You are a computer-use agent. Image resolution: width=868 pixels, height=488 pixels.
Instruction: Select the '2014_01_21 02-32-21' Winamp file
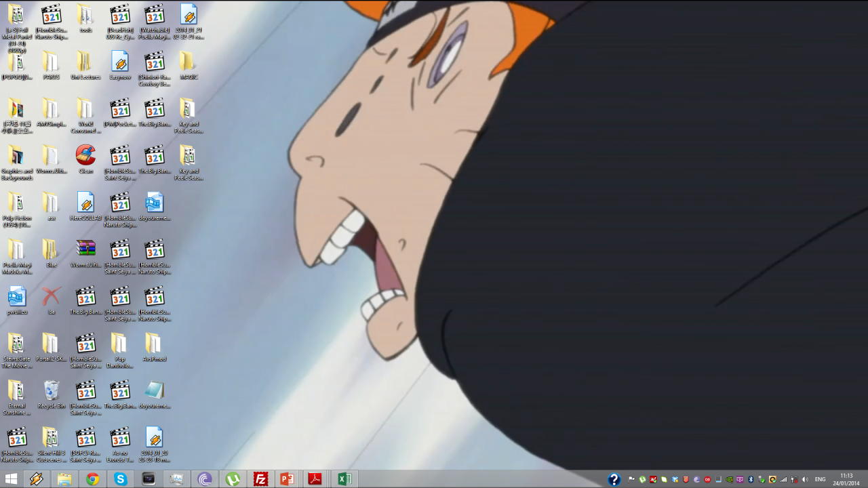pos(189,22)
